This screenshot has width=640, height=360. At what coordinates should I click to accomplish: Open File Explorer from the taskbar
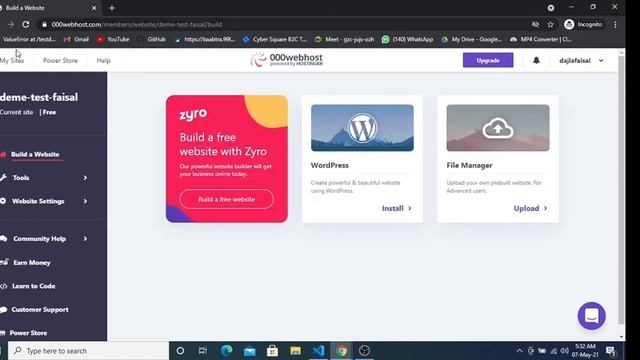tap(296, 351)
